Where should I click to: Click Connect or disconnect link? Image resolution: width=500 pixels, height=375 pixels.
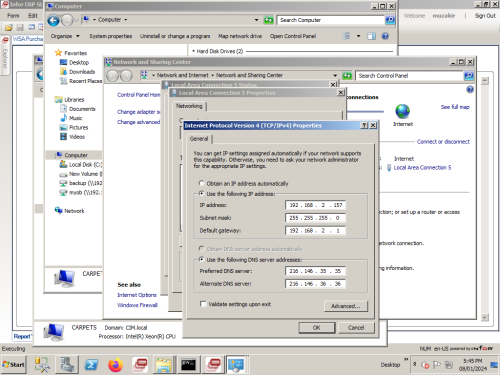point(443,142)
